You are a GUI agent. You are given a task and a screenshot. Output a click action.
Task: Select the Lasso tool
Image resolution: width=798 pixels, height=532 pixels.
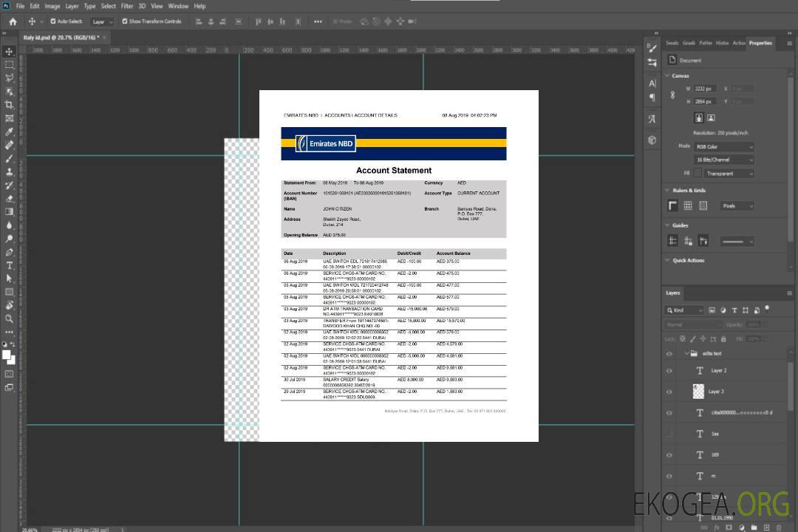9,78
